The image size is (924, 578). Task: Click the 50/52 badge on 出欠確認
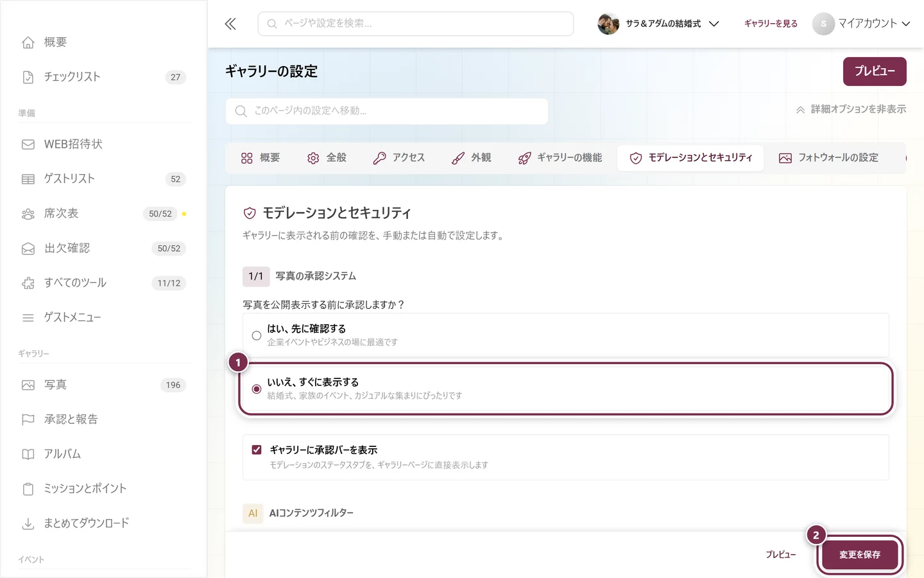[169, 249]
